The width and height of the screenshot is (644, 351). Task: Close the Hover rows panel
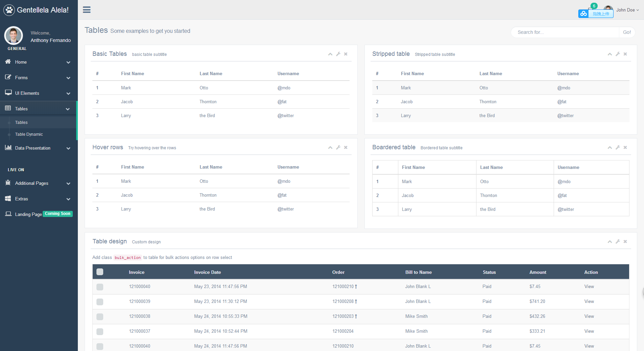(346, 147)
